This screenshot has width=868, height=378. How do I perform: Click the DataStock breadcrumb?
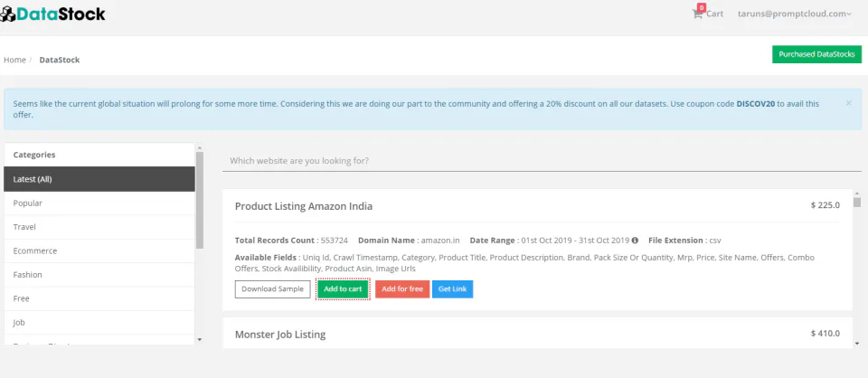(60, 60)
